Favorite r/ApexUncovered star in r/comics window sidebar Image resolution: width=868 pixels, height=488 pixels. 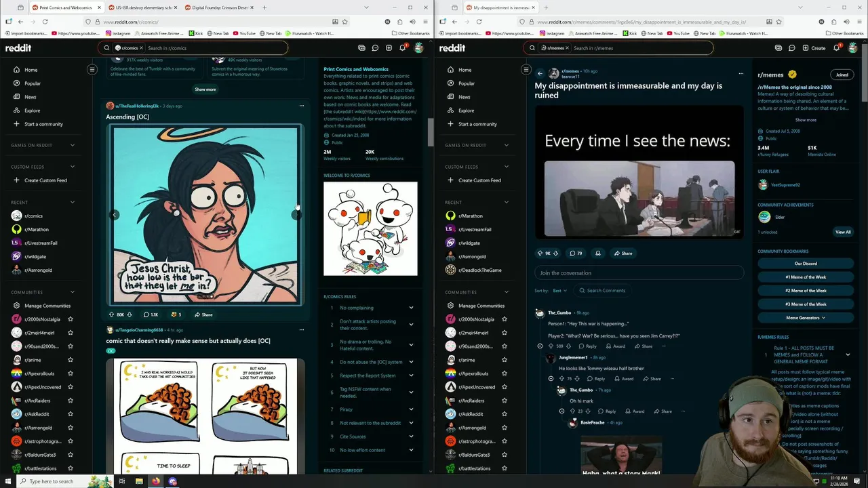click(71, 387)
